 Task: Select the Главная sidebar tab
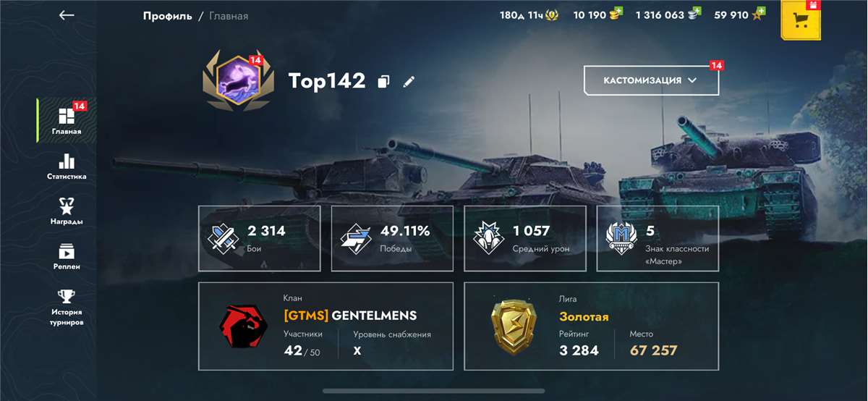tap(67, 121)
